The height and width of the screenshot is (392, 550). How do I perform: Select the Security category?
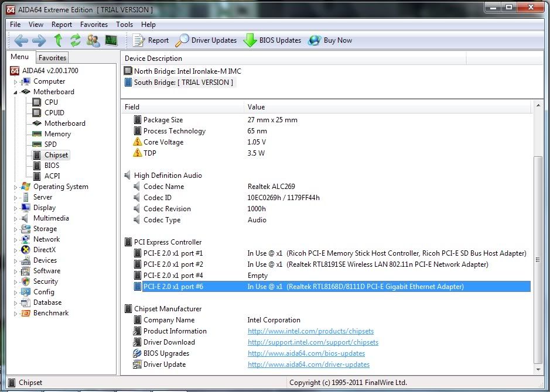point(45,281)
